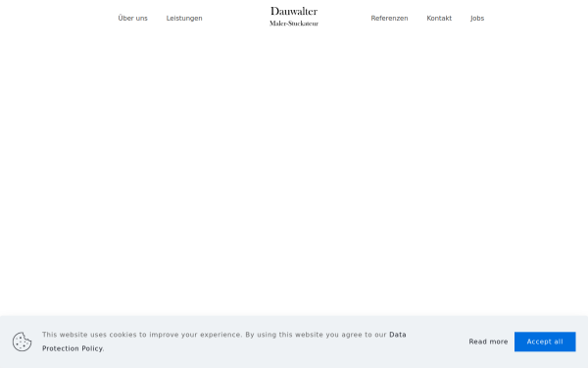588x368 pixels.
Task: Accept all cookies
Action: click(545, 342)
